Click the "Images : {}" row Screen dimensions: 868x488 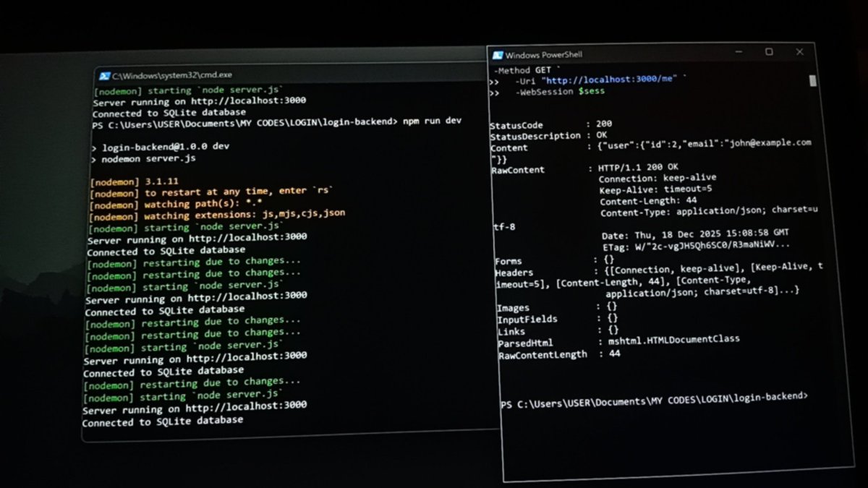pos(558,307)
